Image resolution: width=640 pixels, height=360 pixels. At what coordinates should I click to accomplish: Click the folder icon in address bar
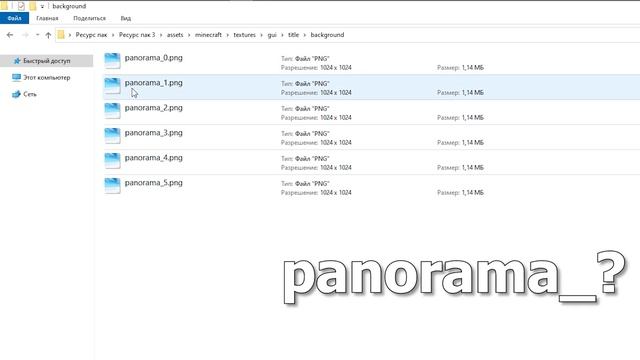(x=61, y=35)
